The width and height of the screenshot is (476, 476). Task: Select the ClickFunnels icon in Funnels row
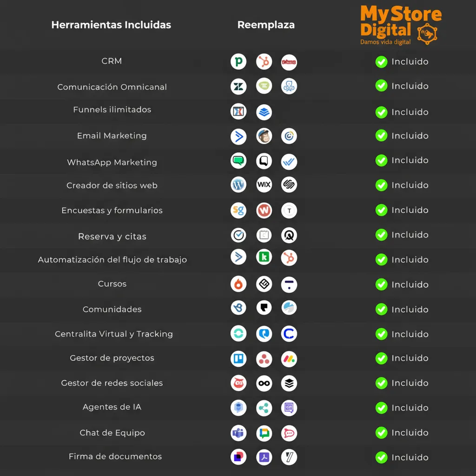[238, 112]
